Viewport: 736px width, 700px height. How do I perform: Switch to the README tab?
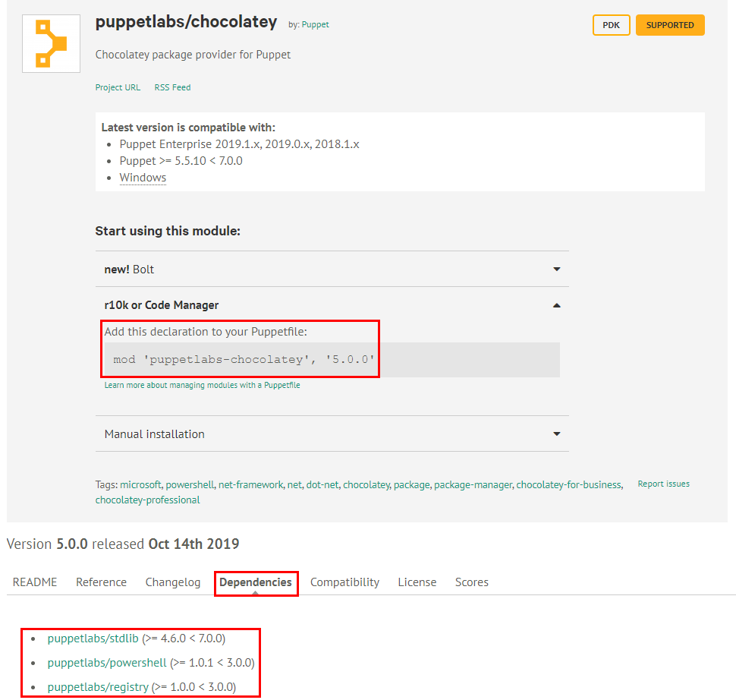[x=35, y=582]
